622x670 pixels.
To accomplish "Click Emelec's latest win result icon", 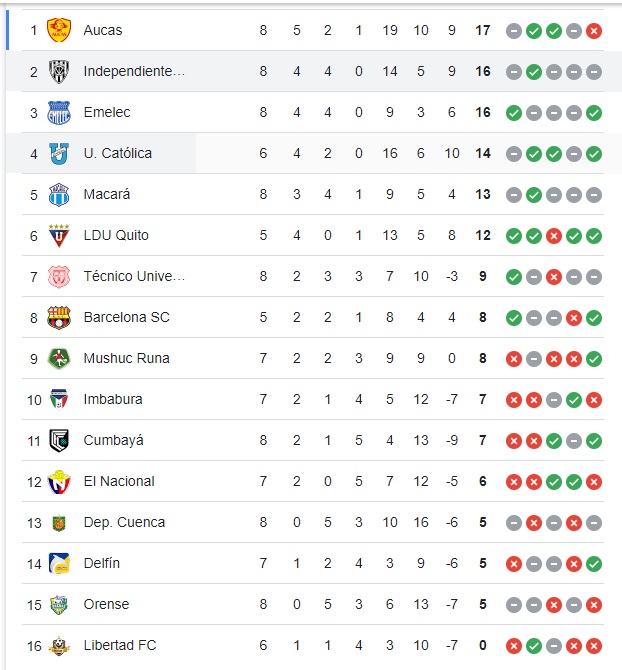I will pyautogui.click(x=594, y=113).
